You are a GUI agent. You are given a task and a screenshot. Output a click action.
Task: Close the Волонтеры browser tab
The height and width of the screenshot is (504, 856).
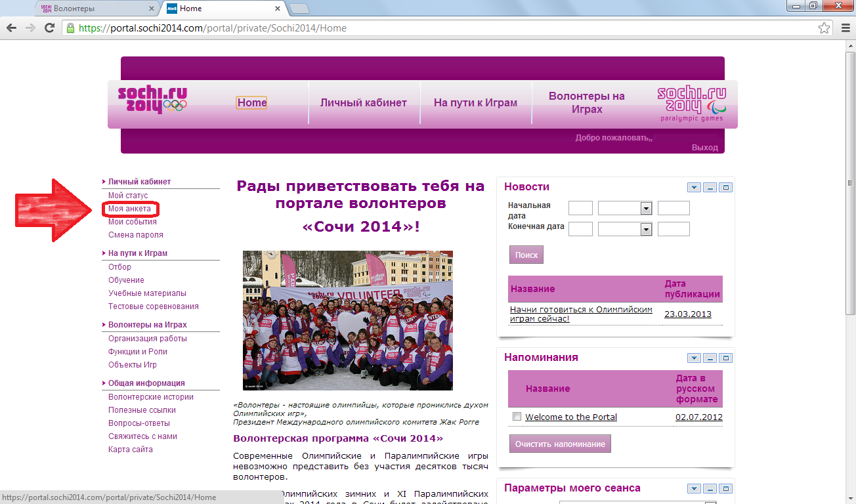152,9
